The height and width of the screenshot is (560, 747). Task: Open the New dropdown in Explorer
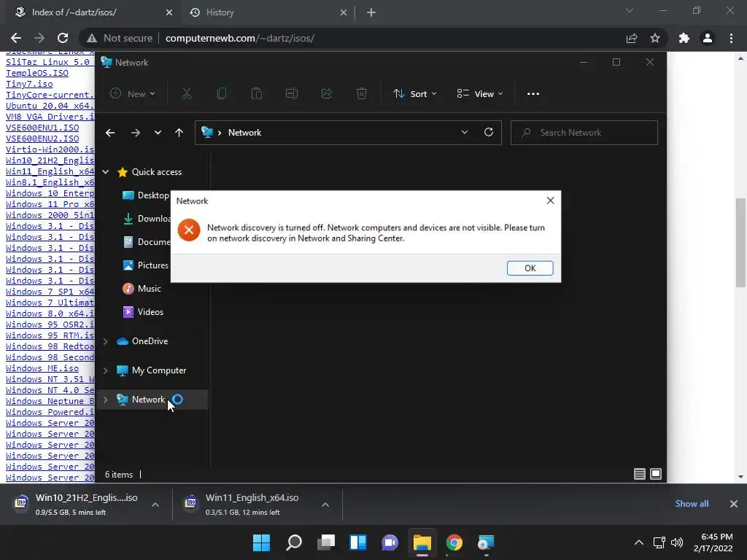click(133, 94)
